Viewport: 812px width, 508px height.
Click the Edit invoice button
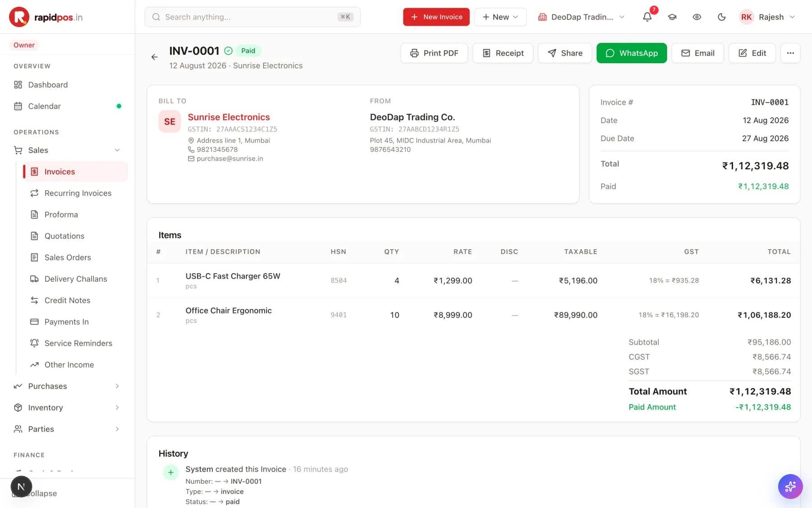[x=752, y=53]
